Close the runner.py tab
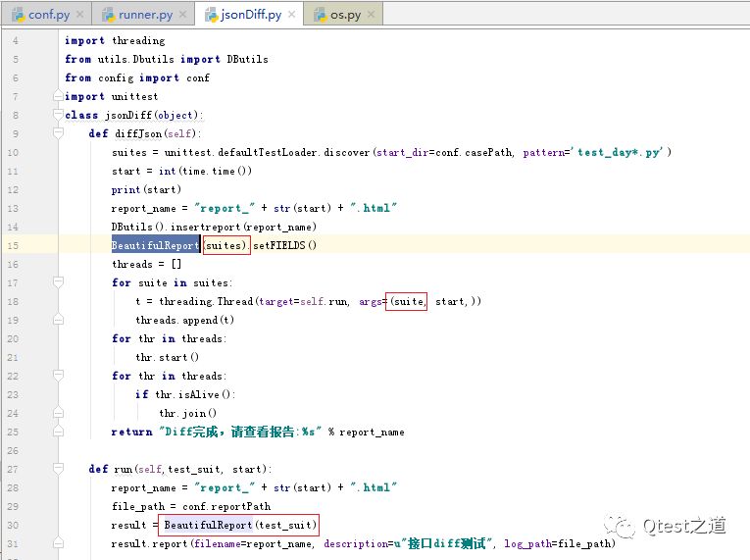The image size is (750, 560). click(x=182, y=15)
